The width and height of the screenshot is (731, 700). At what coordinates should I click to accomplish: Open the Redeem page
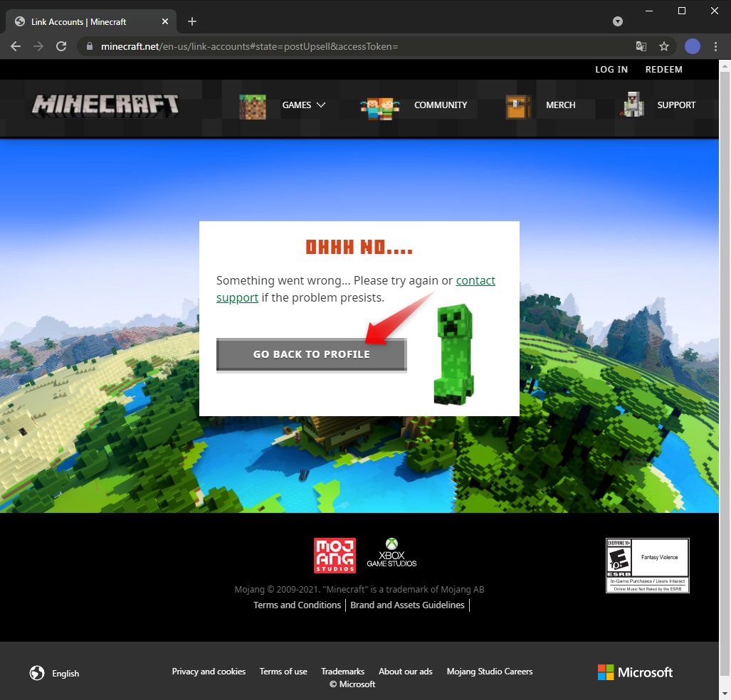pyautogui.click(x=663, y=69)
